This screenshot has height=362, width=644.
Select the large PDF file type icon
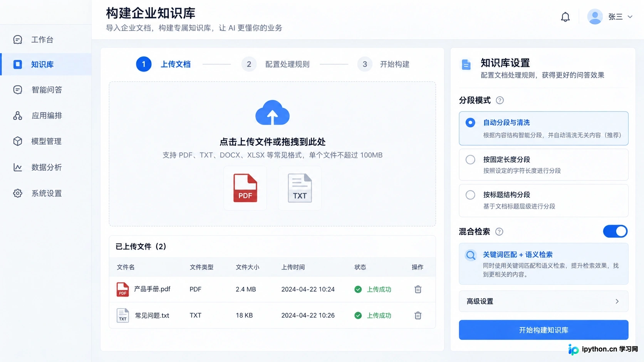click(x=245, y=188)
